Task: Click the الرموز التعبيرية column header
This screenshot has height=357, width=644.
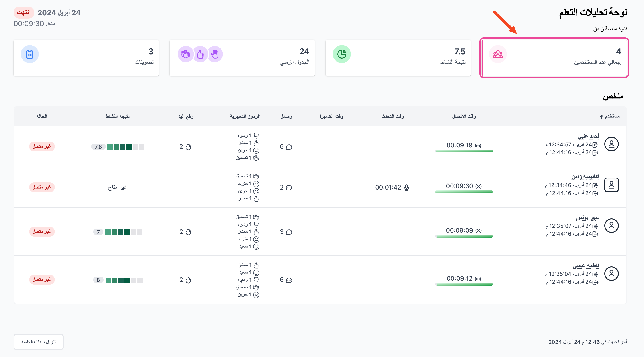Action: (x=245, y=117)
